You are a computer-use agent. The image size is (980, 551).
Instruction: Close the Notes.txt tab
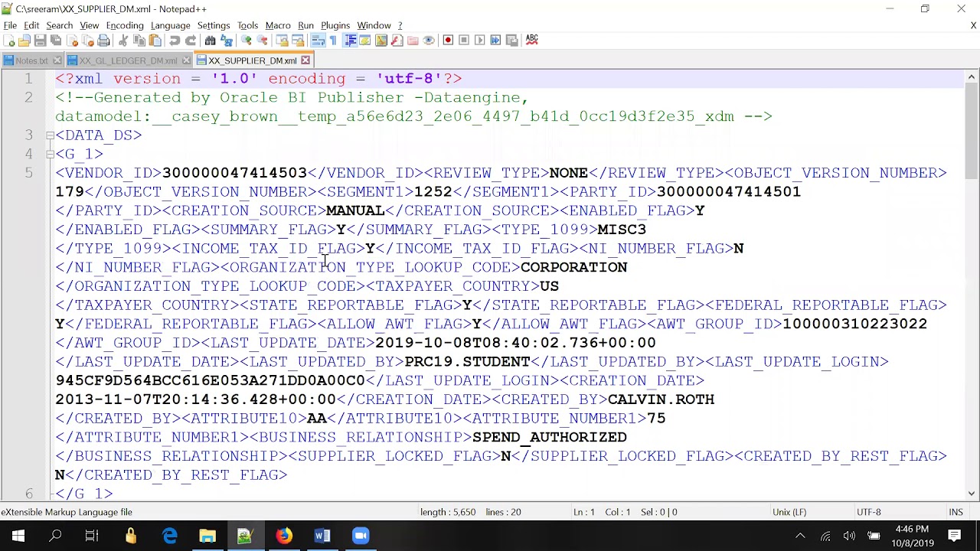point(58,60)
